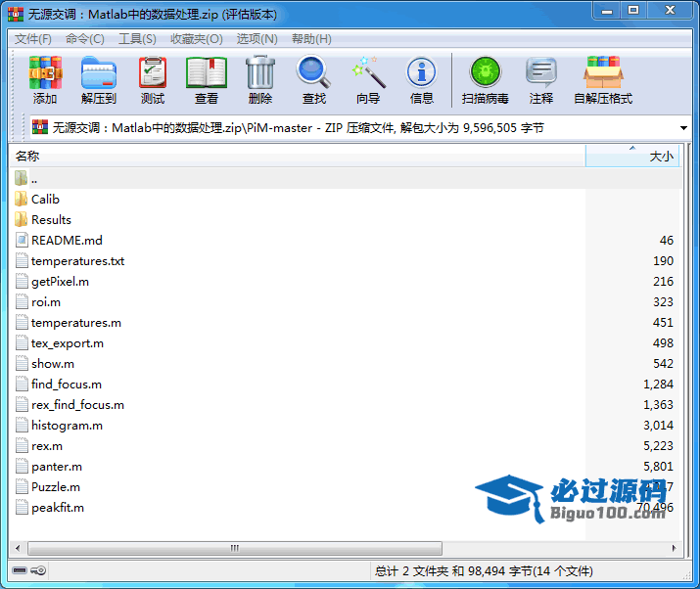Click size value 5,801
This screenshot has width=700, height=589.
pos(658,467)
